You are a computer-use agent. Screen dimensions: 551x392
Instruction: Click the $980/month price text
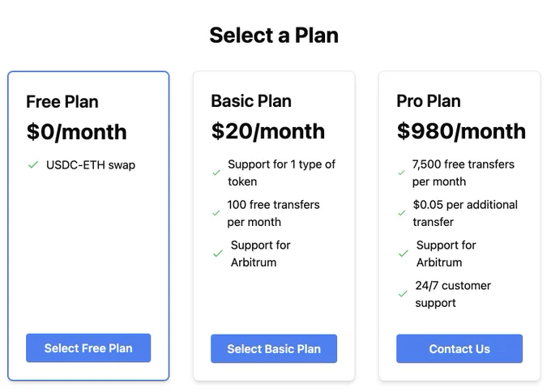461,131
